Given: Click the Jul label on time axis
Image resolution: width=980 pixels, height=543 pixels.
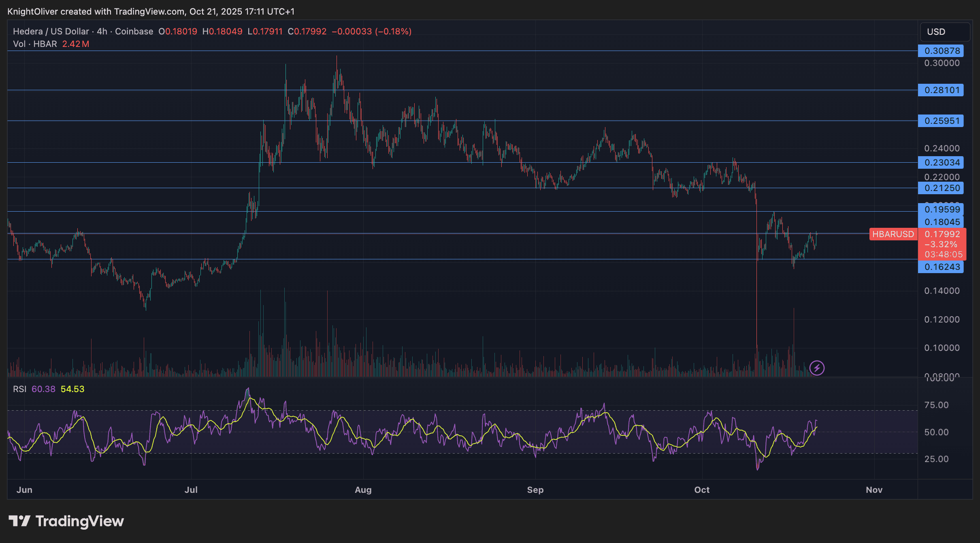Looking at the screenshot, I should point(191,490).
